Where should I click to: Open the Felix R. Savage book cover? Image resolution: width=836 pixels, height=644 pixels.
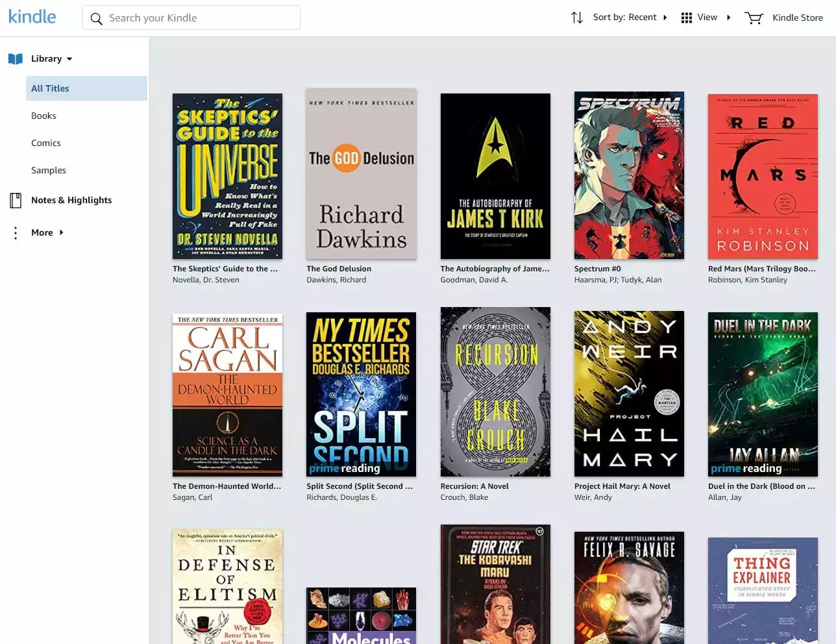point(629,588)
